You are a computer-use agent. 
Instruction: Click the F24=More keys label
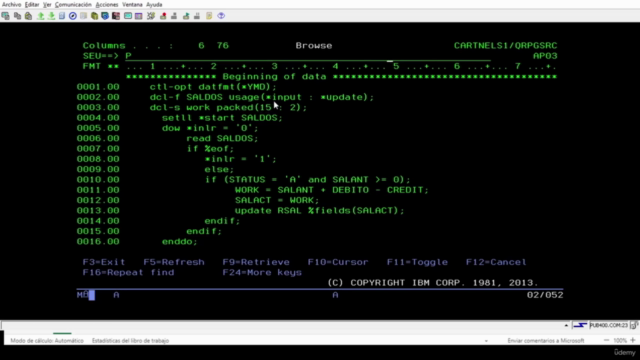[x=262, y=272]
